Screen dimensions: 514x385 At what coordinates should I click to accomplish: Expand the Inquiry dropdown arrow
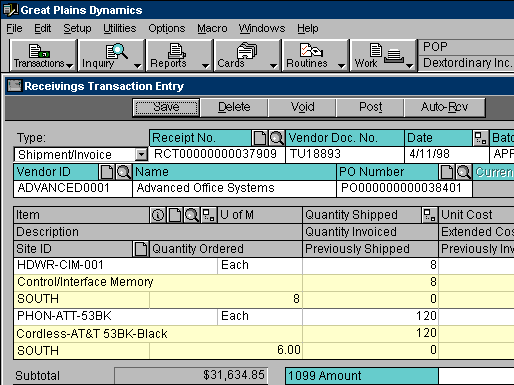click(x=137, y=66)
